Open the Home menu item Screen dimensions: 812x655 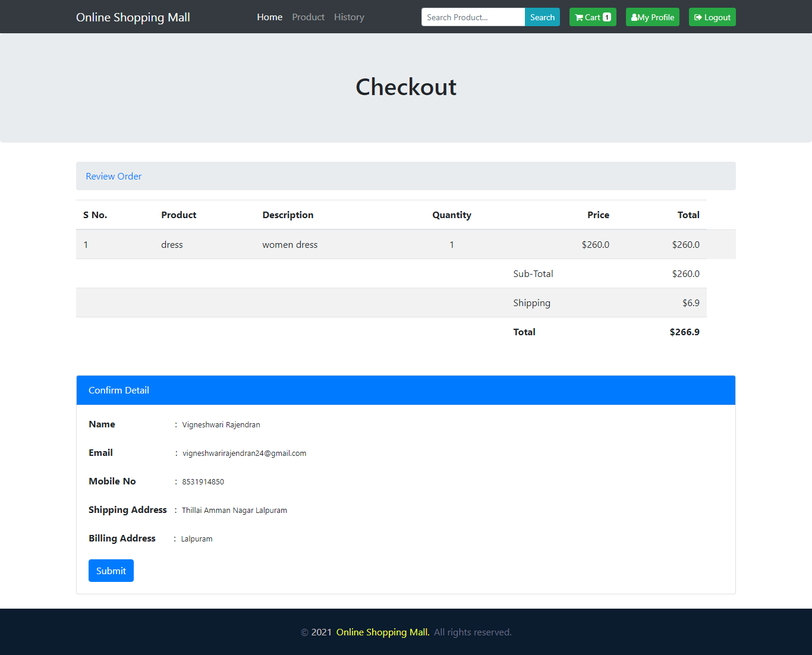(269, 17)
